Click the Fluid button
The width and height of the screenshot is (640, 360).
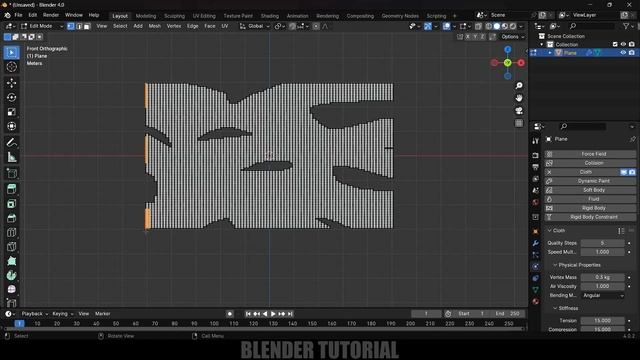click(590, 199)
